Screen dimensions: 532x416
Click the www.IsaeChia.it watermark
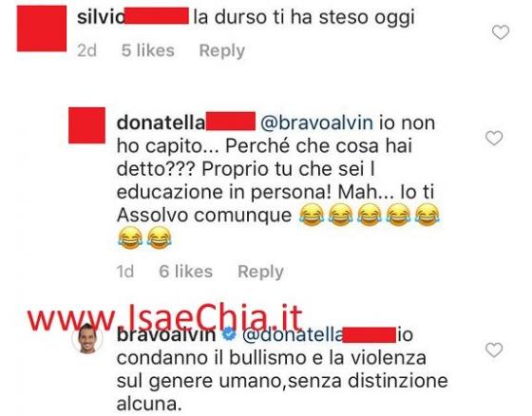pyautogui.click(x=165, y=317)
